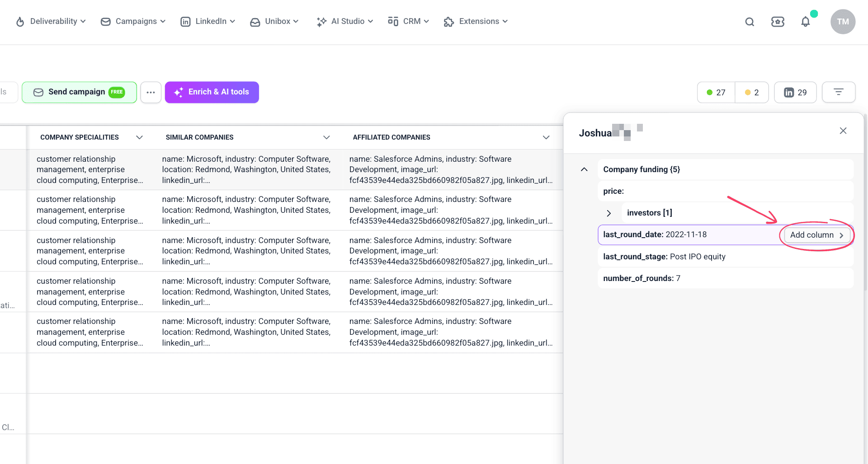Viewport: 868px width, 464px height.
Task: Open the Unibox menu
Action: [274, 21]
